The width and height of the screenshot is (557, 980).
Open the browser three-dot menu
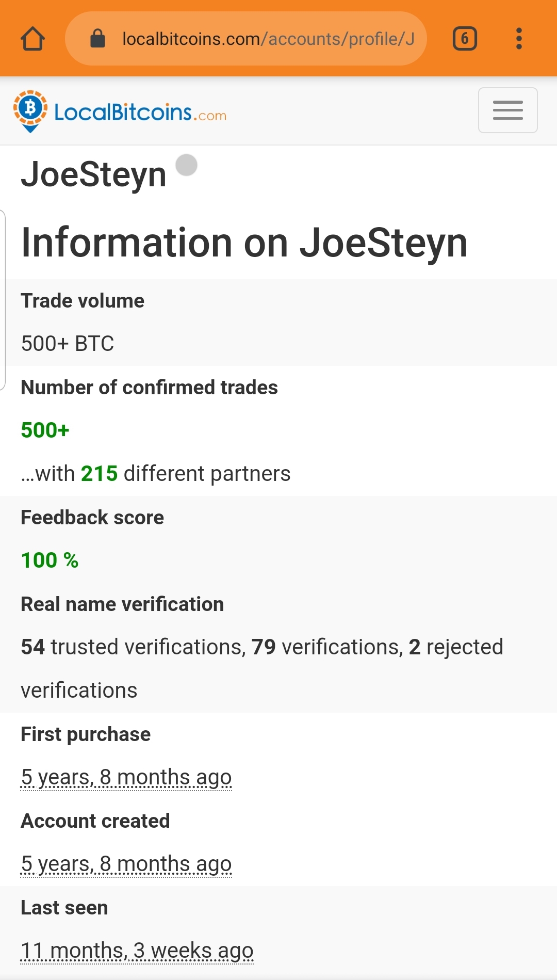coord(519,39)
